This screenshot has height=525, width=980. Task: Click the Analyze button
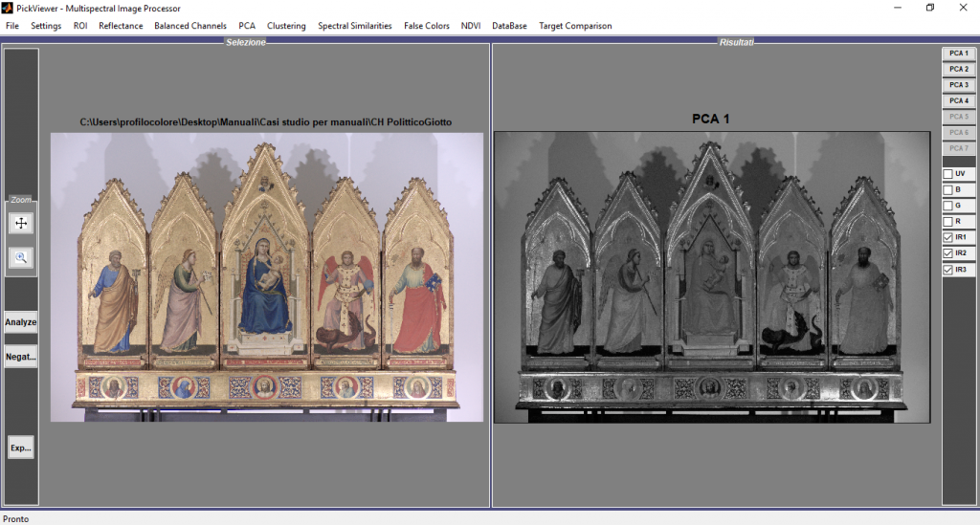(21, 322)
